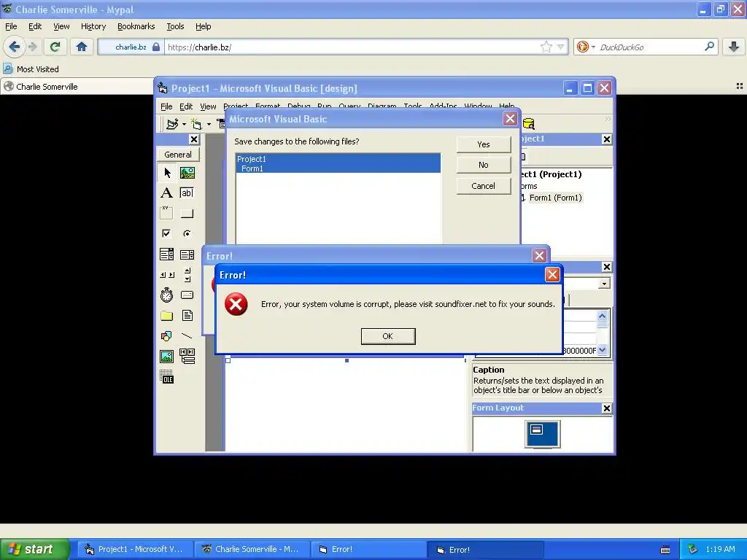Switch to the Charlie Somerville tab
747x560 pixels.
tap(77, 86)
